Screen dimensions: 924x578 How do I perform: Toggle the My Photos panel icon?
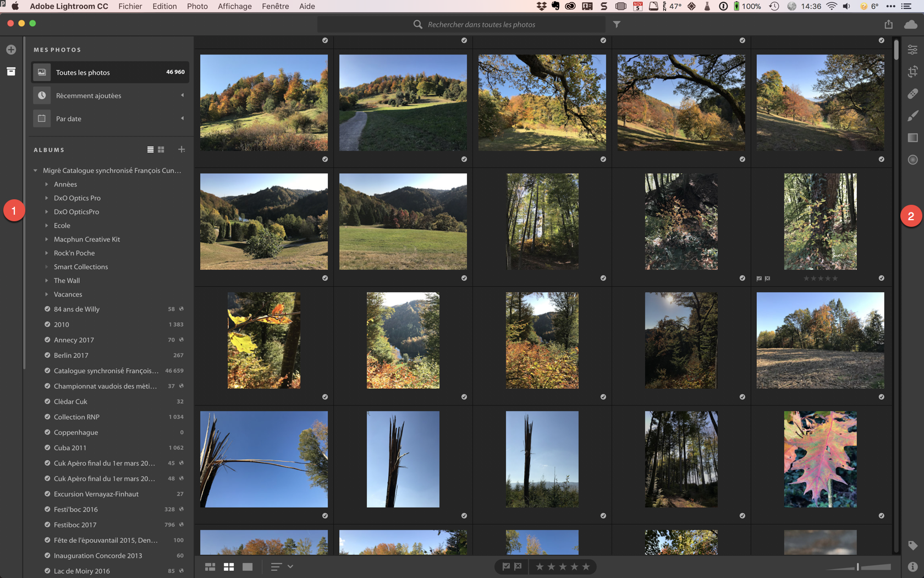tap(11, 72)
